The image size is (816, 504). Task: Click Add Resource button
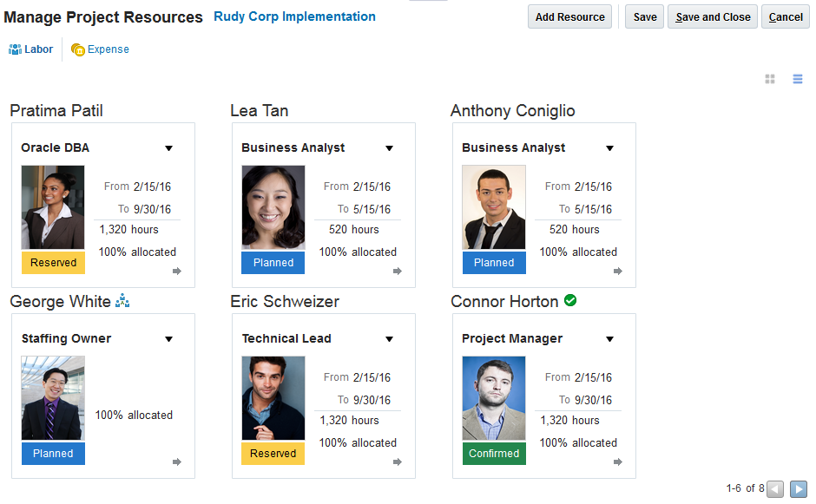click(x=569, y=17)
